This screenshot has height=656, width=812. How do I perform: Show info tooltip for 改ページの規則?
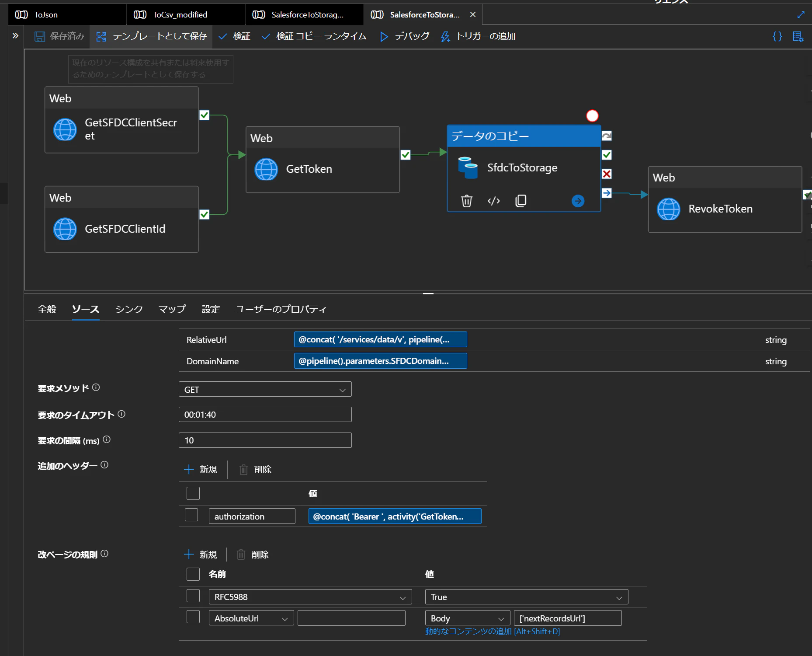click(104, 554)
